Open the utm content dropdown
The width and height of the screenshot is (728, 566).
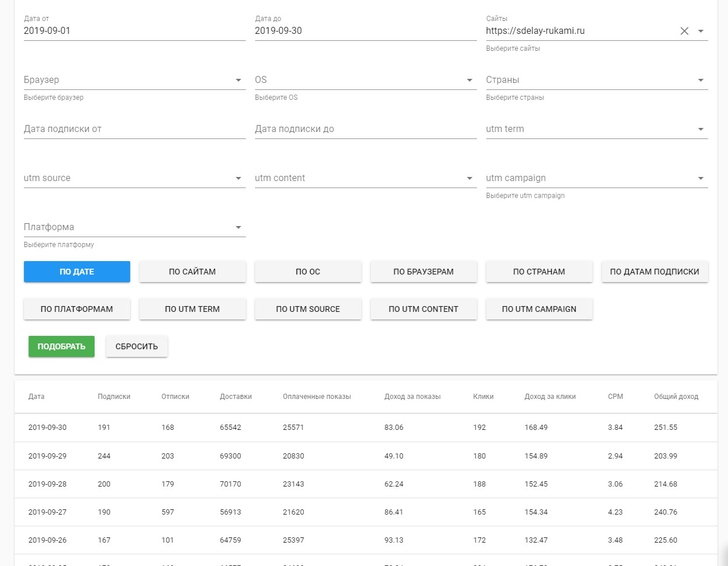(469, 178)
